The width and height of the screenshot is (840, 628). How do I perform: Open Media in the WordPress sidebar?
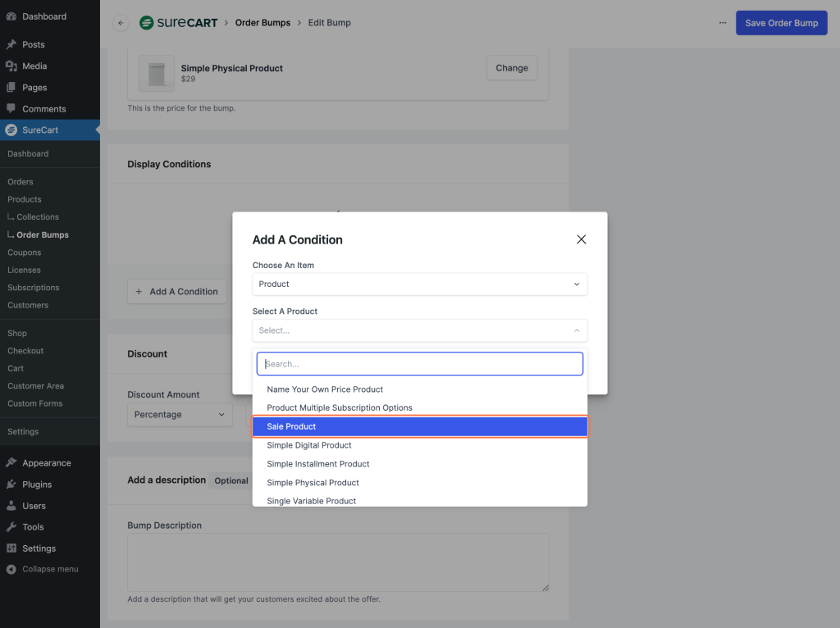34,66
